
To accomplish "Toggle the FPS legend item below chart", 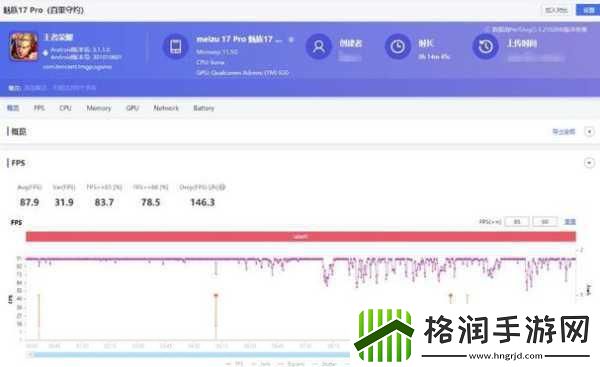I will click(x=235, y=364).
